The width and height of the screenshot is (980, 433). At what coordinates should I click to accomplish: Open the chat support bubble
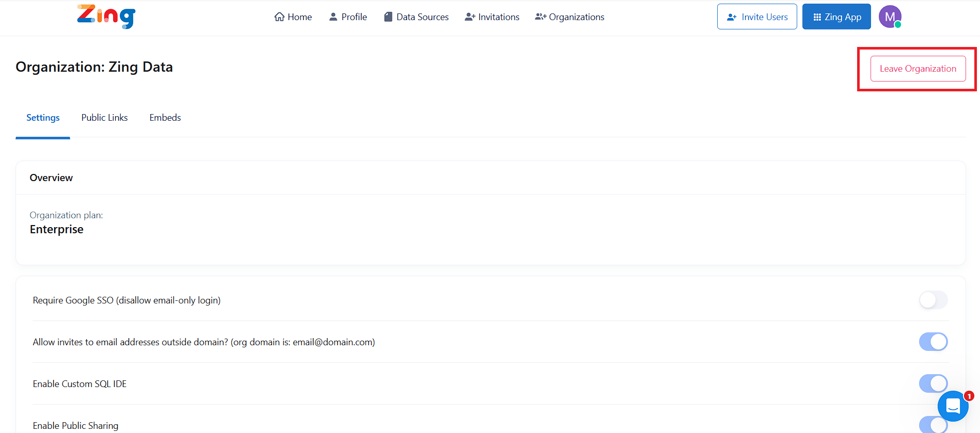[x=953, y=406]
